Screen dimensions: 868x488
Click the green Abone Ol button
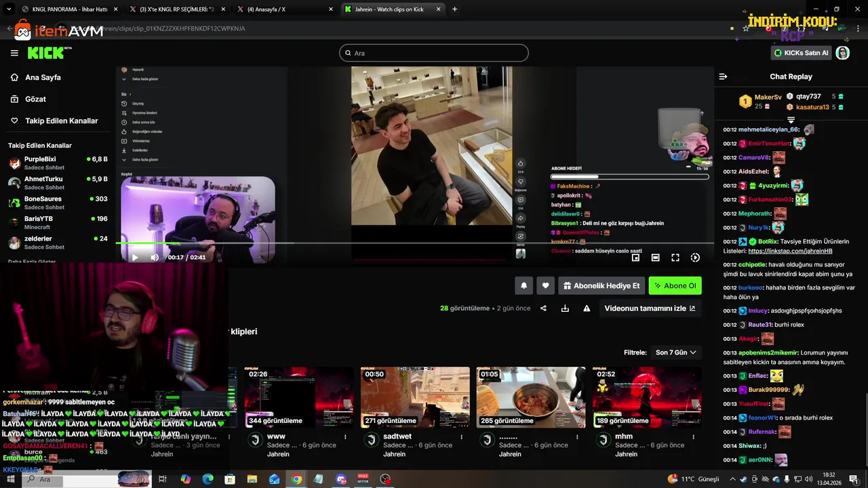675,286
